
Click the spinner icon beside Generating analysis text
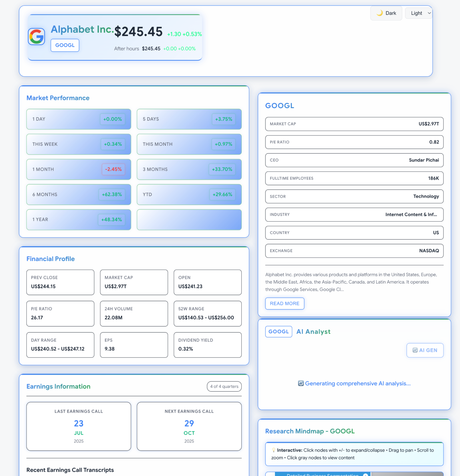tap(301, 383)
